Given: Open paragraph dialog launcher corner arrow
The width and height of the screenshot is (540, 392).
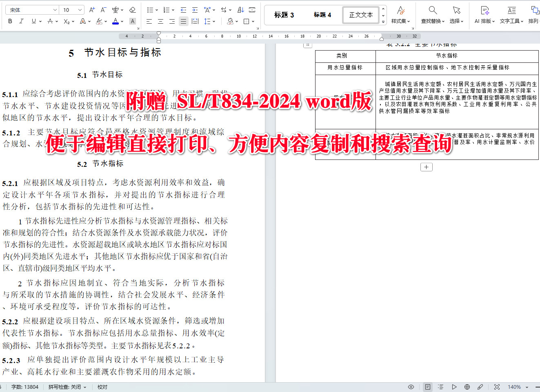Looking at the screenshot, I should pos(258,28).
